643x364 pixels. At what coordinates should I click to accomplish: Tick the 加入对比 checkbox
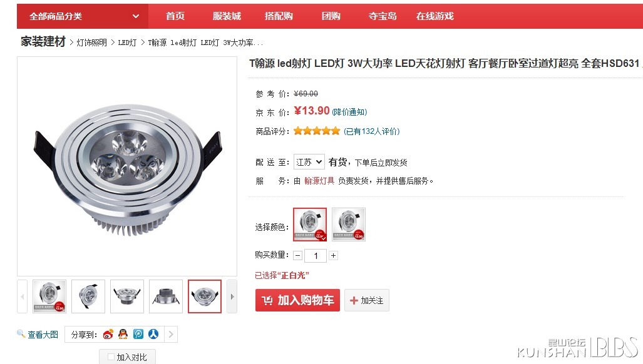click(x=111, y=356)
